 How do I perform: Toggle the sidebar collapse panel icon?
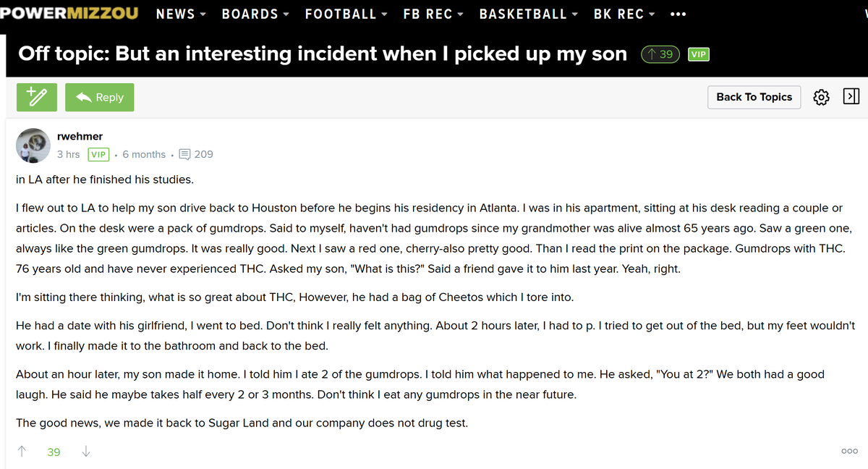click(x=851, y=97)
